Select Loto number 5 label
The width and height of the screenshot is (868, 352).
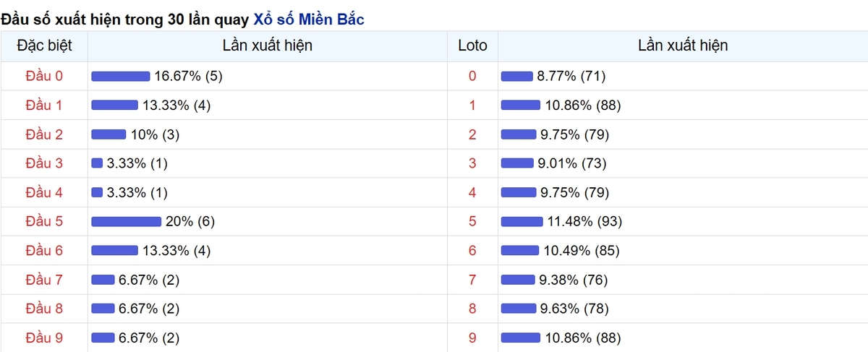(472, 221)
